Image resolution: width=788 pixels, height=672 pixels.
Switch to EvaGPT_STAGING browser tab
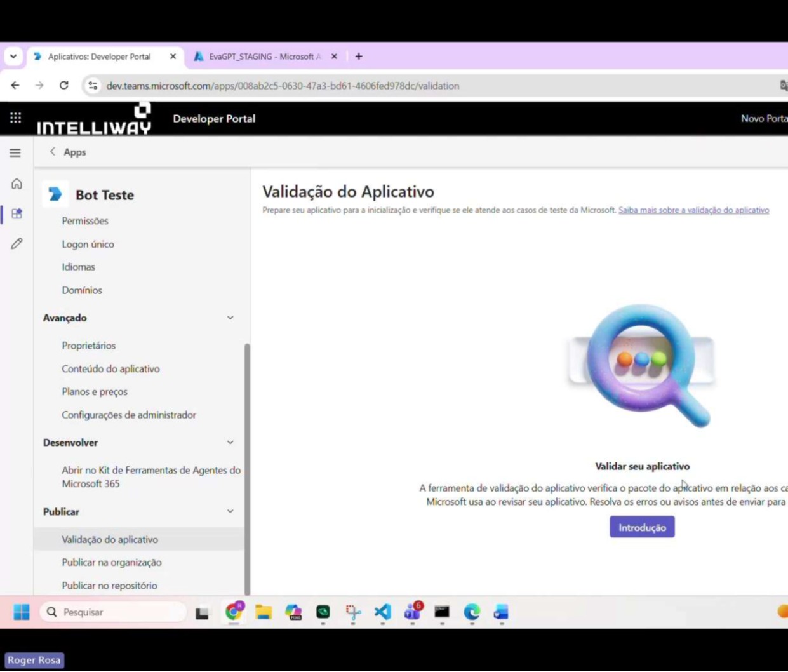tap(265, 57)
